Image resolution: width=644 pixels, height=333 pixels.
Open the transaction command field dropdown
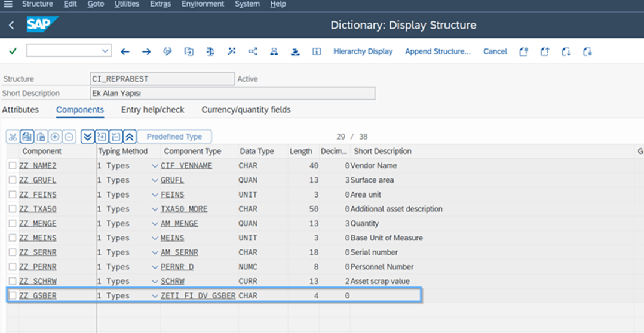coord(105,51)
